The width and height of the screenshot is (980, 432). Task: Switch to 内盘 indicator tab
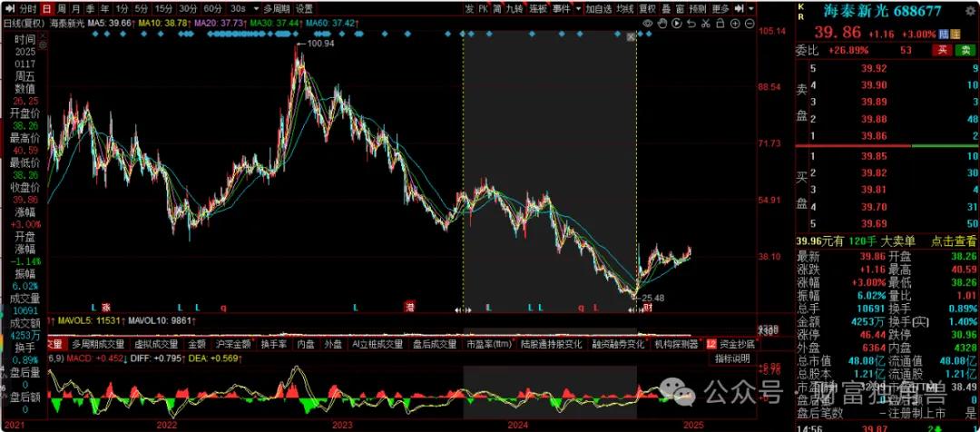tap(306, 344)
